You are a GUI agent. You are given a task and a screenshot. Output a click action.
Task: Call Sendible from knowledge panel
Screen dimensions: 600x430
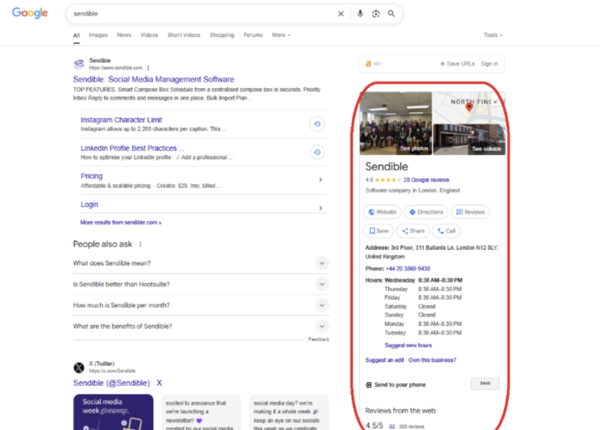click(x=446, y=231)
